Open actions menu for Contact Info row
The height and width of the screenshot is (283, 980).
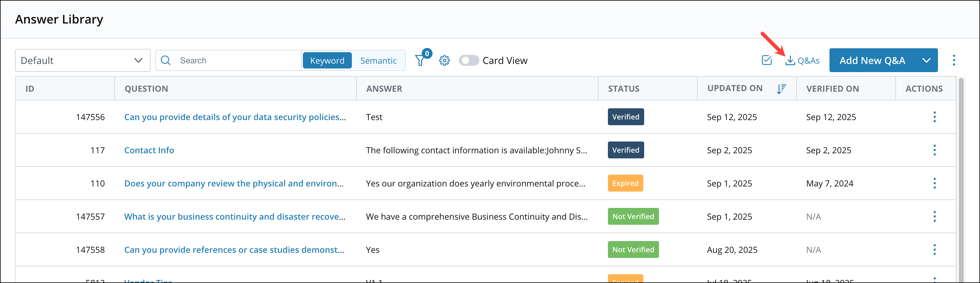pyautogui.click(x=935, y=150)
